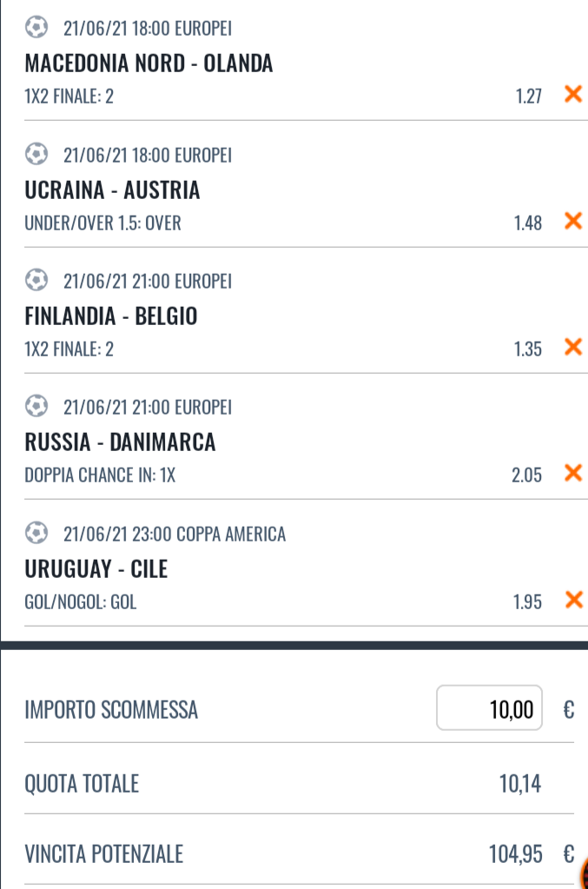The width and height of the screenshot is (588, 889).
Task: Click soccer ball icon for Uruguay match
Action: (36, 534)
